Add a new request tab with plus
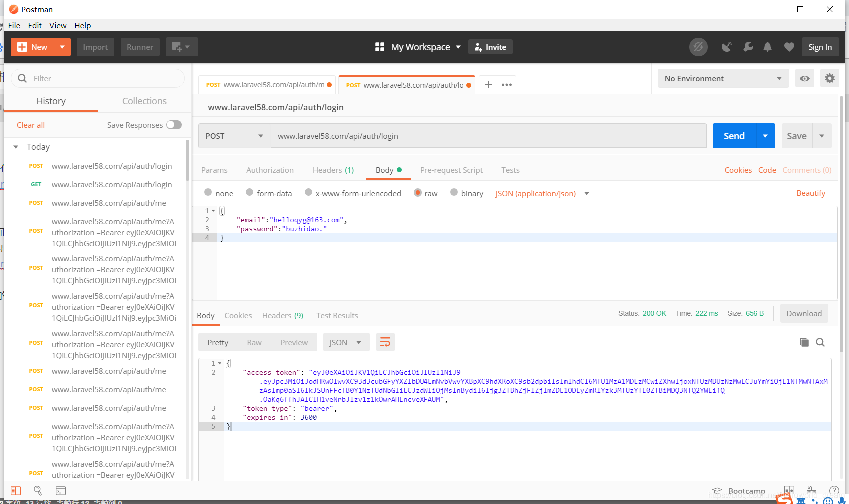The image size is (849, 504). pos(488,85)
